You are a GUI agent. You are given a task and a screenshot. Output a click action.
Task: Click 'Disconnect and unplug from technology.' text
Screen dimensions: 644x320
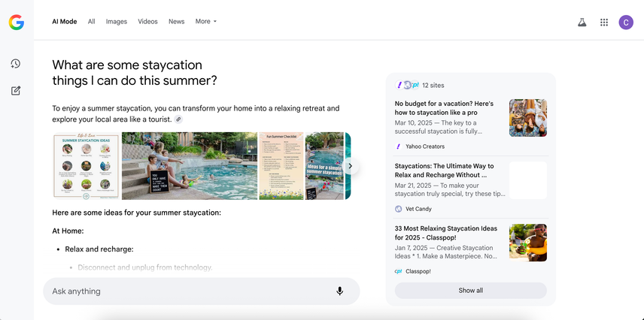(x=145, y=267)
